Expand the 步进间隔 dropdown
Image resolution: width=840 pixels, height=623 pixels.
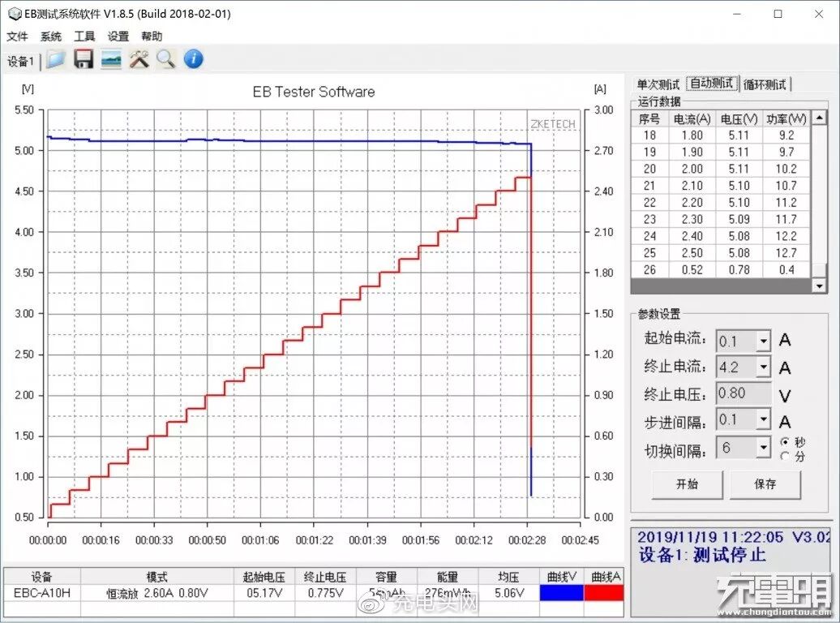point(764,419)
